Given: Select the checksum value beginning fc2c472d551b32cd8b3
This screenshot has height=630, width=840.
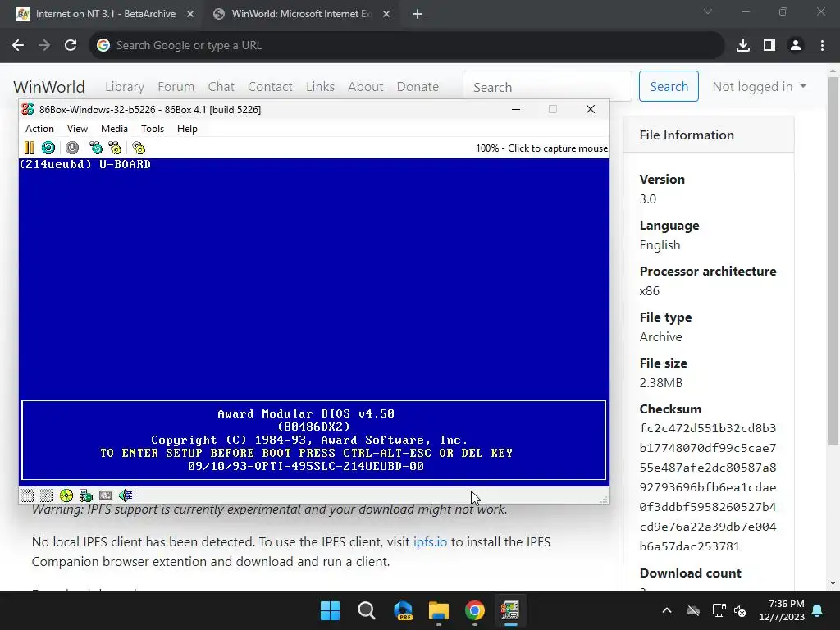Looking at the screenshot, I should [x=708, y=487].
